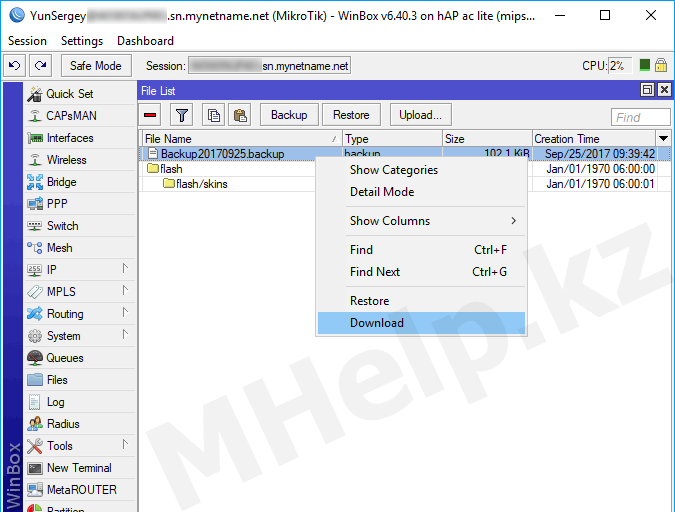The width and height of the screenshot is (675, 512).
Task: Open Interfaces in sidebar
Action: (x=80, y=138)
